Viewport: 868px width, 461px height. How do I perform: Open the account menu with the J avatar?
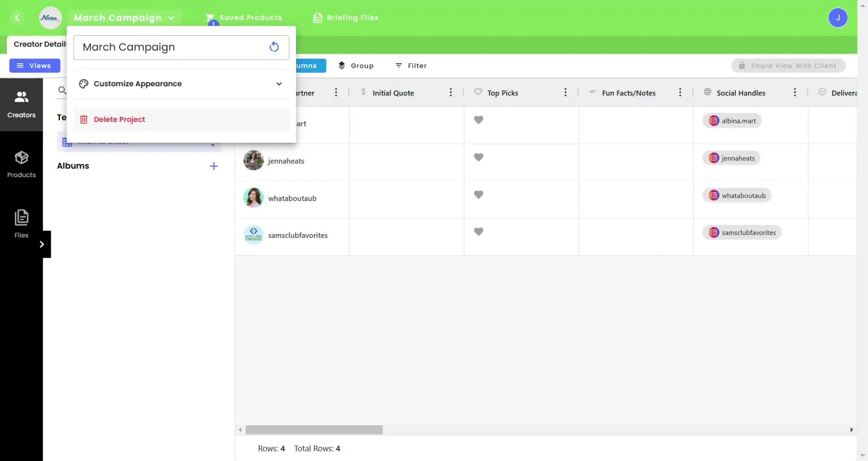pyautogui.click(x=839, y=18)
